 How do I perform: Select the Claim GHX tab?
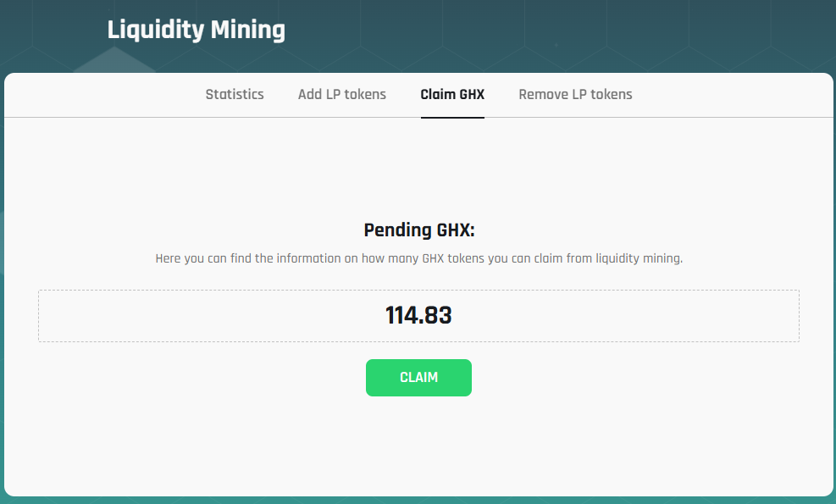pyautogui.click(x=452, y=94)
